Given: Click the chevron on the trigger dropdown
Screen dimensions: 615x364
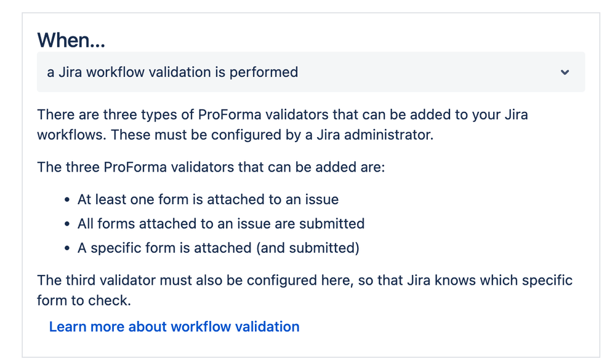Looking at the screenshot, I should click(x=565, y=72).
